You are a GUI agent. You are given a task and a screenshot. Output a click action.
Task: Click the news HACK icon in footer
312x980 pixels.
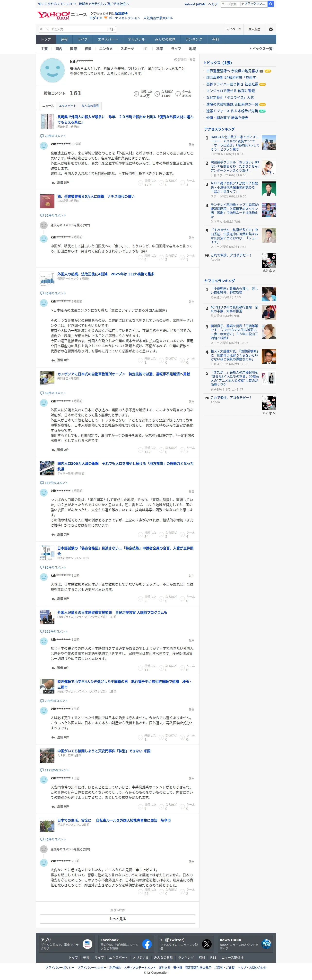[x=266, y=944]
